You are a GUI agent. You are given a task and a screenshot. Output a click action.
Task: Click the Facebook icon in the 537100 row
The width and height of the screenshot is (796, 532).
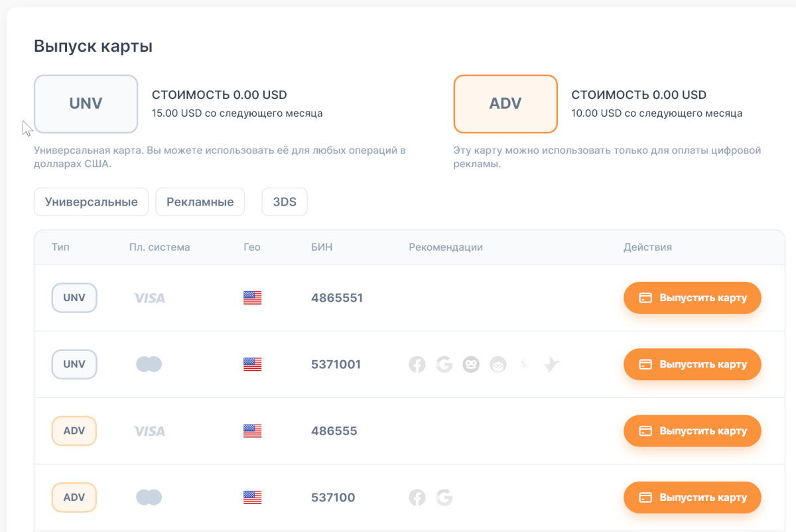[417, 498]
